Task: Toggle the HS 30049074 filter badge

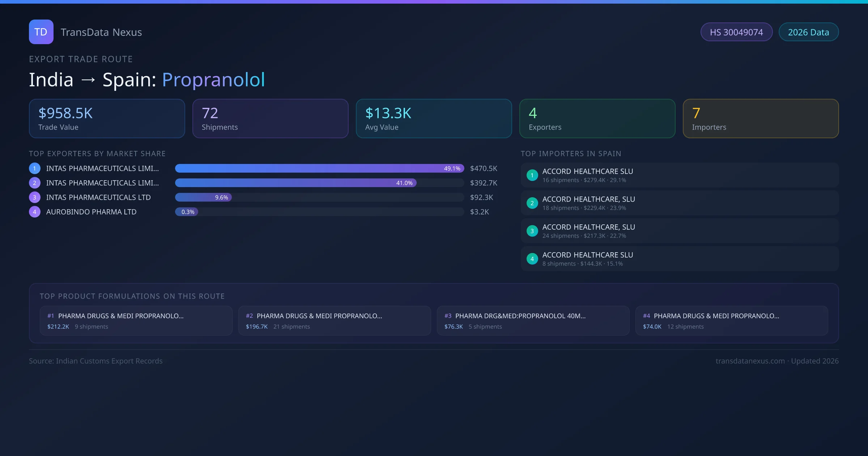Action: (x=736, y=32)
